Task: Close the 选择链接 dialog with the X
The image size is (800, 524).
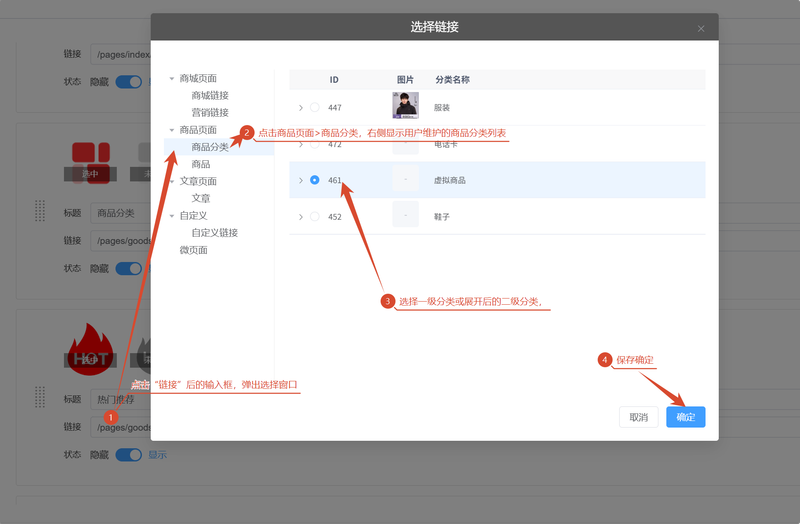Action: [701, 29]
